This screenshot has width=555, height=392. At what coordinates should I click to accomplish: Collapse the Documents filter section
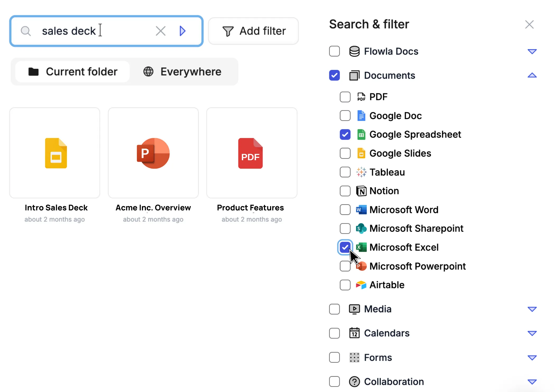(x=532, y=75)
